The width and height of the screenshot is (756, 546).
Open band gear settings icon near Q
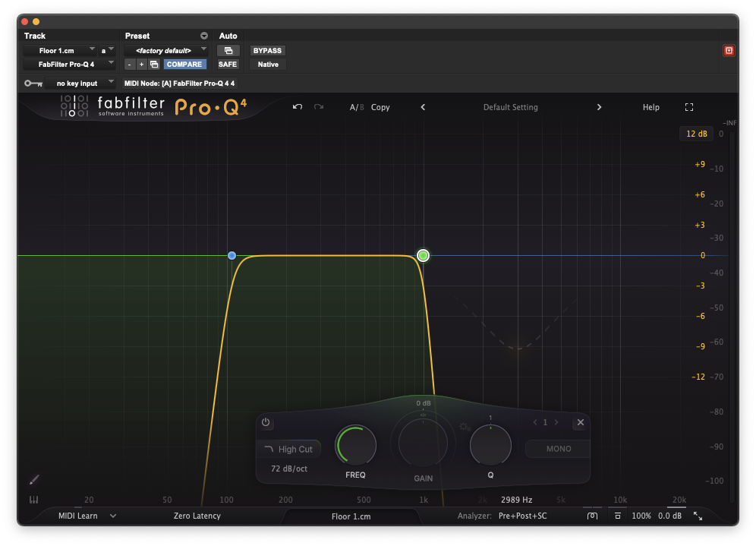tap(465, 427)
